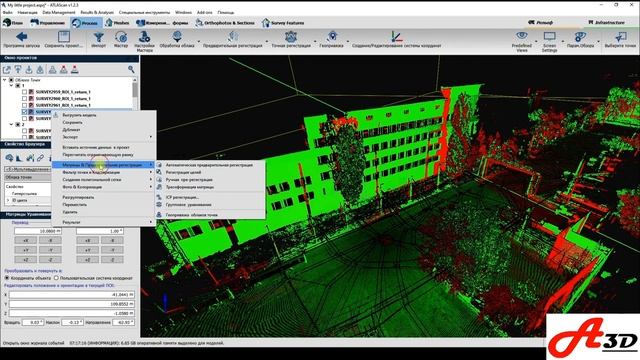Select Пользовательская система координат radio button
640x360 pixels.
click(x=56, y=278)
